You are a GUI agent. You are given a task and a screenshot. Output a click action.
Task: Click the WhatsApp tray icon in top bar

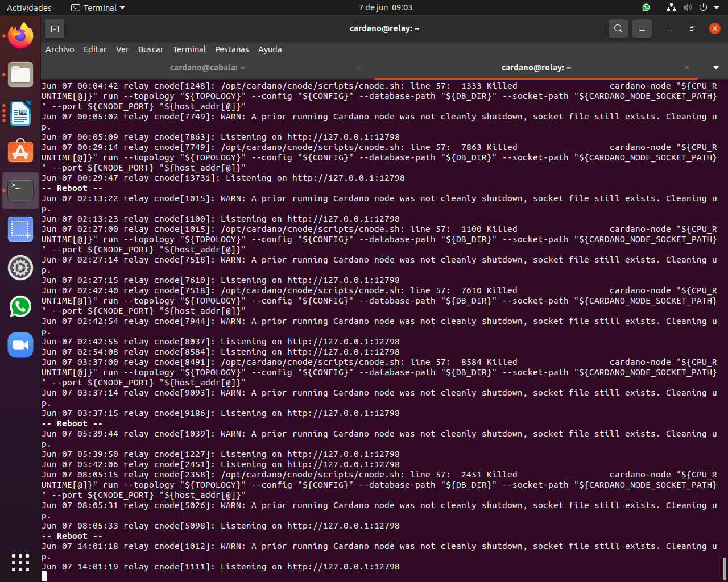(x=646, y=7)
